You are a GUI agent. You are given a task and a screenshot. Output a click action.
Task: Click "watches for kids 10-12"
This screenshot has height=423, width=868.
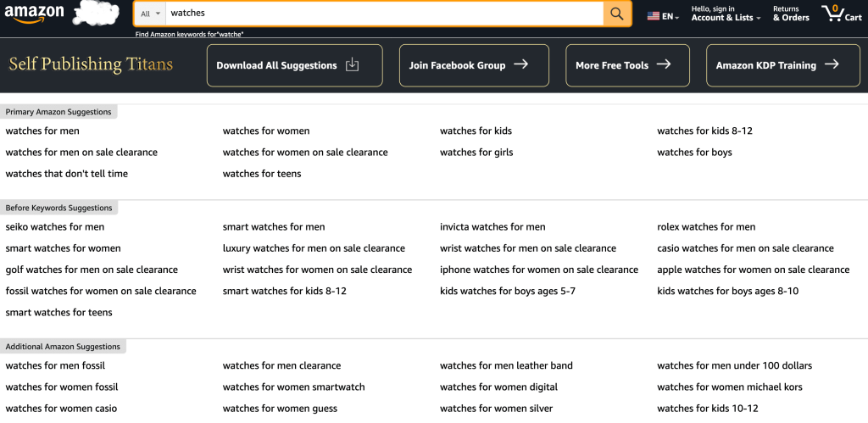708,409
